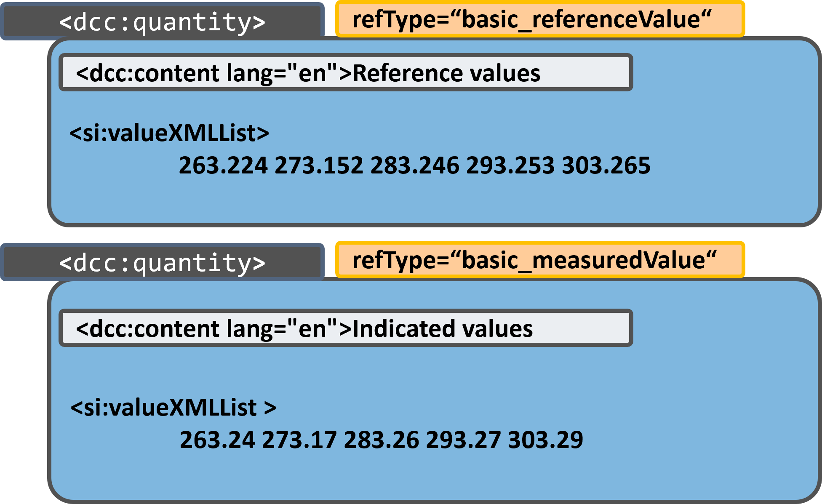Click reference value 293.253
This screenshot has width=822, height=504.
pos(510,165)
